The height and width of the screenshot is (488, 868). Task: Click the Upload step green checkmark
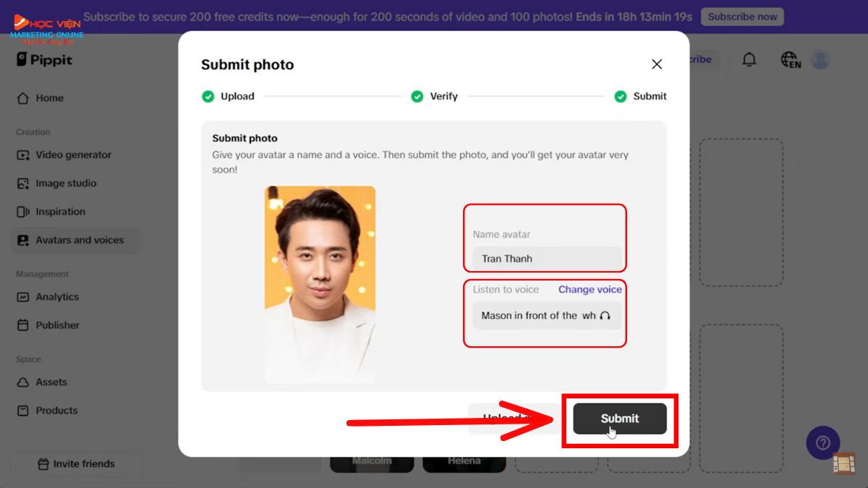(208, 96)
